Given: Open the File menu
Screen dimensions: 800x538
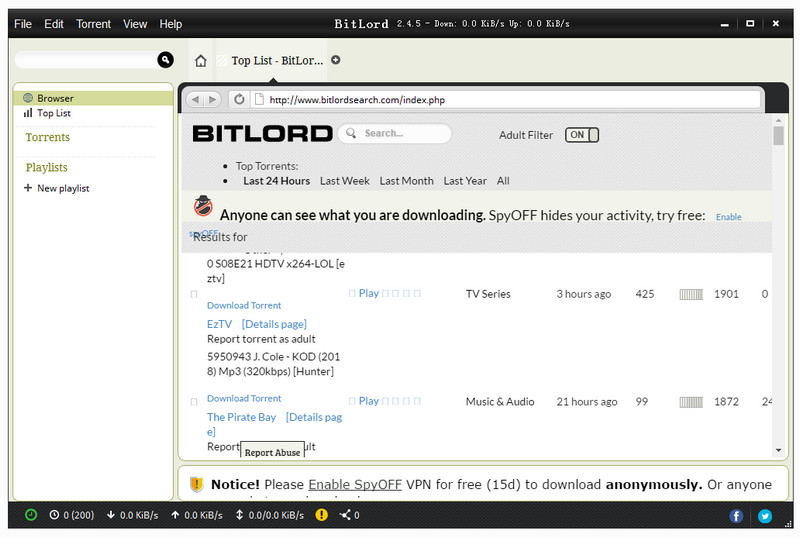Looking at the screenshot, I should pos(23,24).
